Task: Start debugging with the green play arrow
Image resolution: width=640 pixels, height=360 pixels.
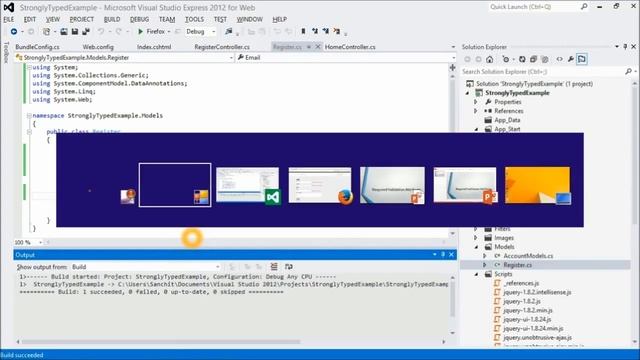Action: [x=140, y=31]
